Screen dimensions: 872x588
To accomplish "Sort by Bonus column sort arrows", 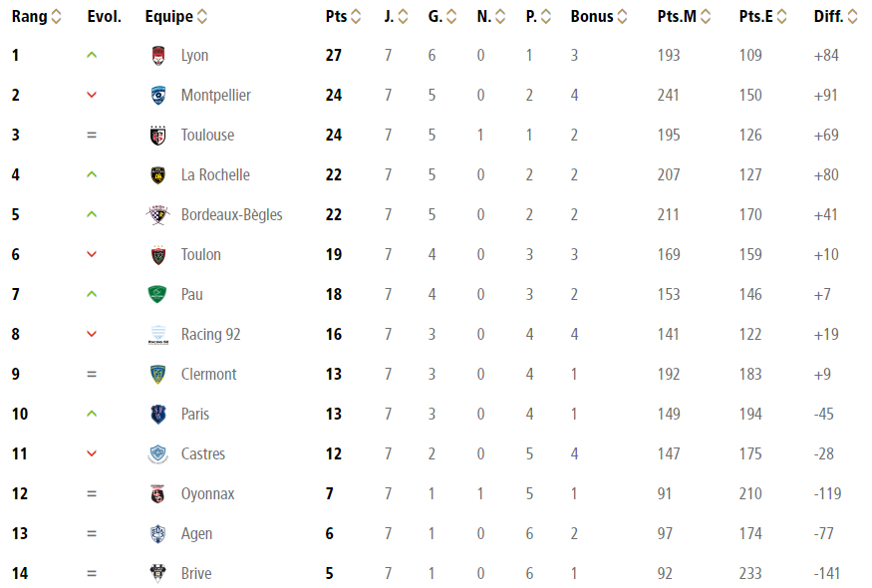I will click(x=622, y=17).
